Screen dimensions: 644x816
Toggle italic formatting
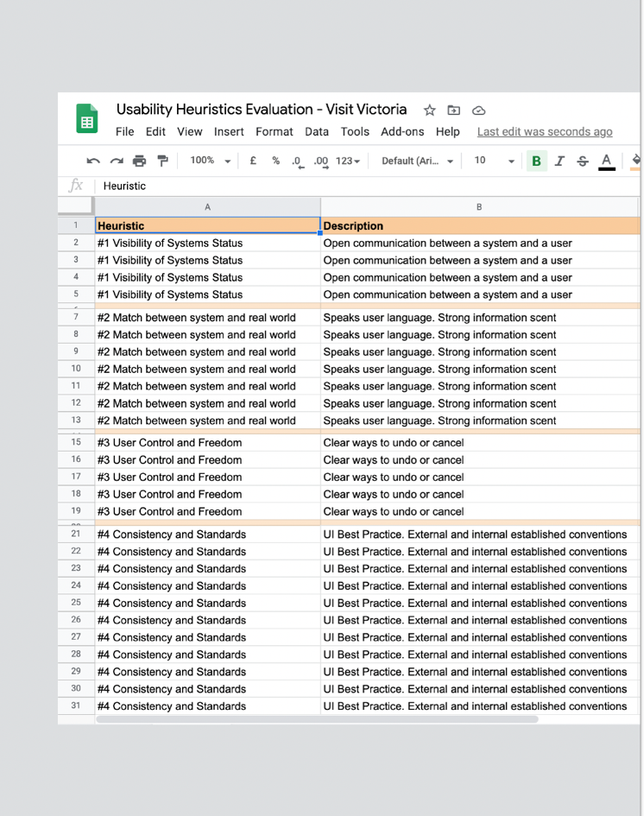(559, 161)
